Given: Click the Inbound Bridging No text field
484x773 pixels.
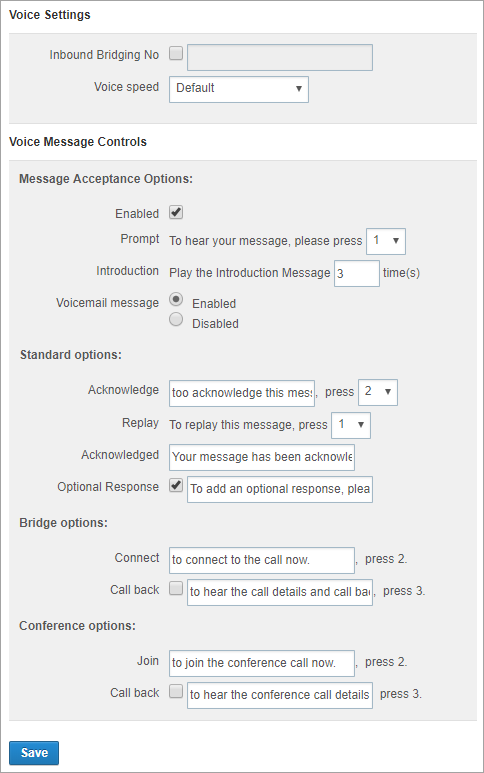Looking at the screenshot, I should (279, 58).
